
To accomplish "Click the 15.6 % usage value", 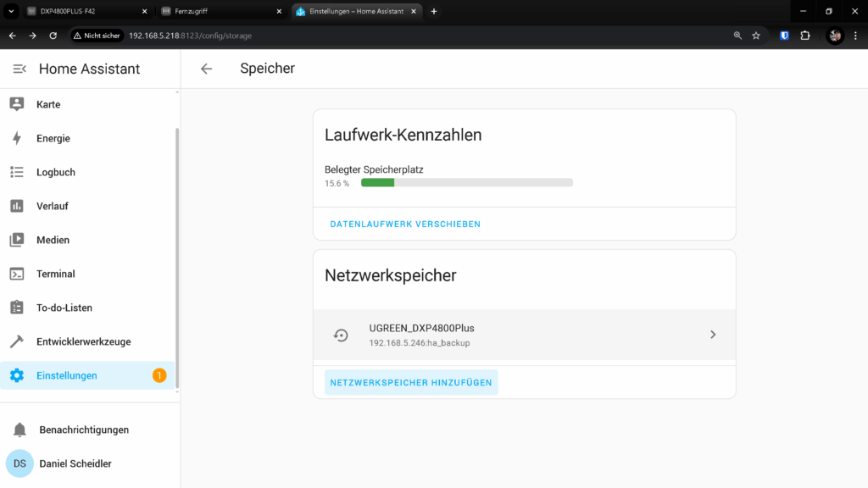I will coord(337,183).
